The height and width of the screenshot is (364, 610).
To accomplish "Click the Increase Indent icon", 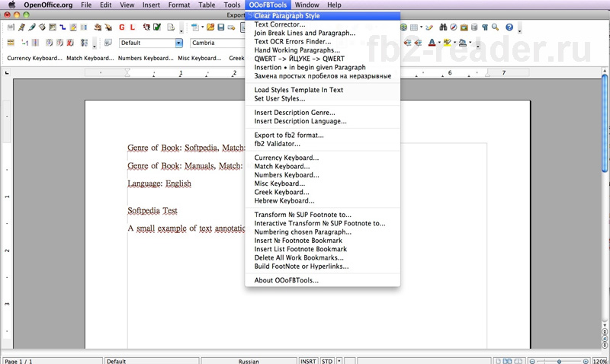I will (418, 43).
